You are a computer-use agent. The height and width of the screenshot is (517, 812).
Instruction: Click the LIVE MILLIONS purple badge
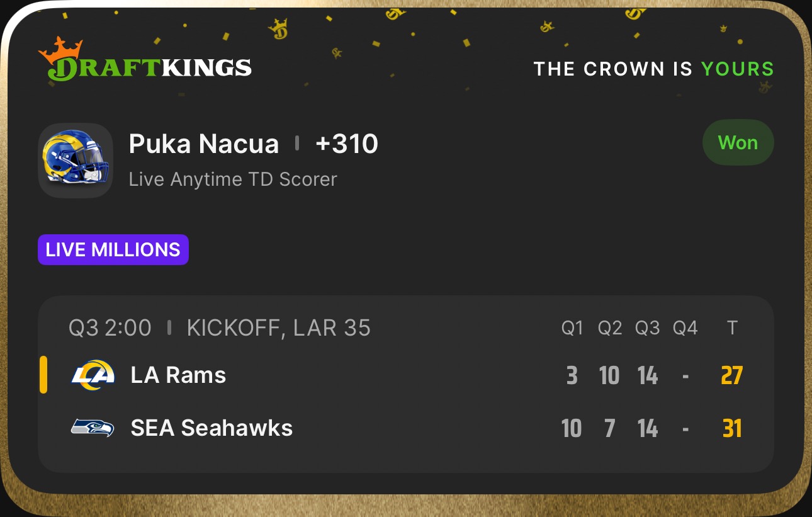[x=113, y=250]
